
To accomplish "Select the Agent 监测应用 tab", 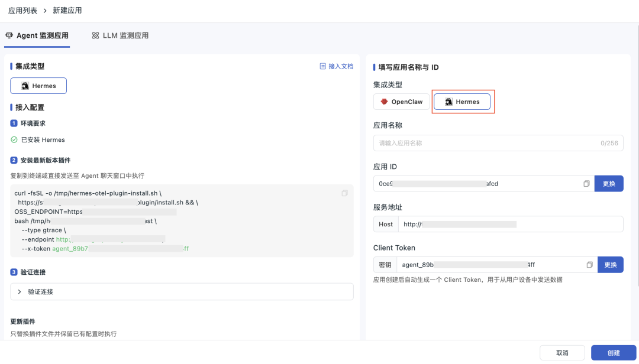I will click(x=37, y=35).
